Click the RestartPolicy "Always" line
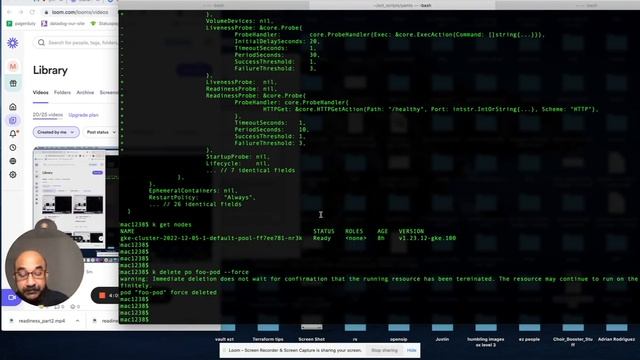 point(202,197)
